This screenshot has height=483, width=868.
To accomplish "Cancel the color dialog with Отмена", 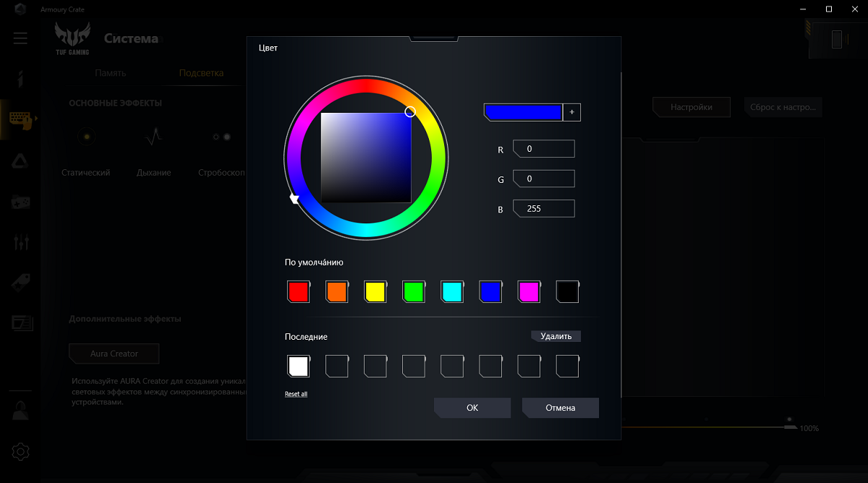I will click(560, 408).
